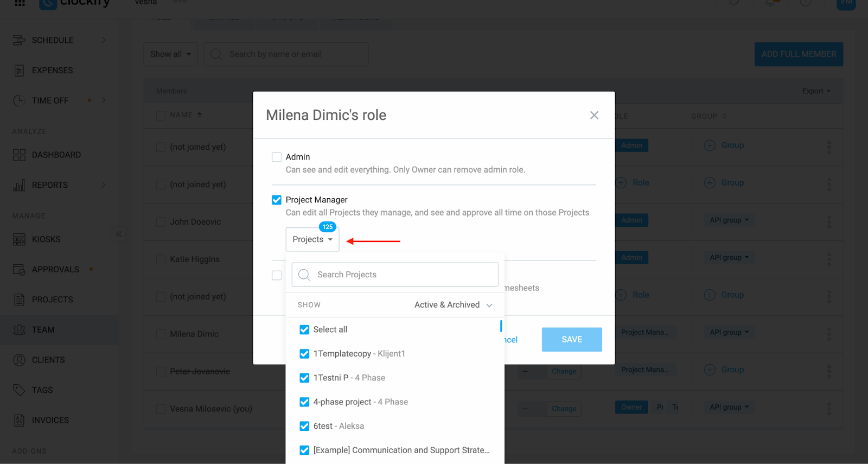The width and height of the screenshot is (868, 464).
Task: Open the Invoices icon
Action: point(19,420)
